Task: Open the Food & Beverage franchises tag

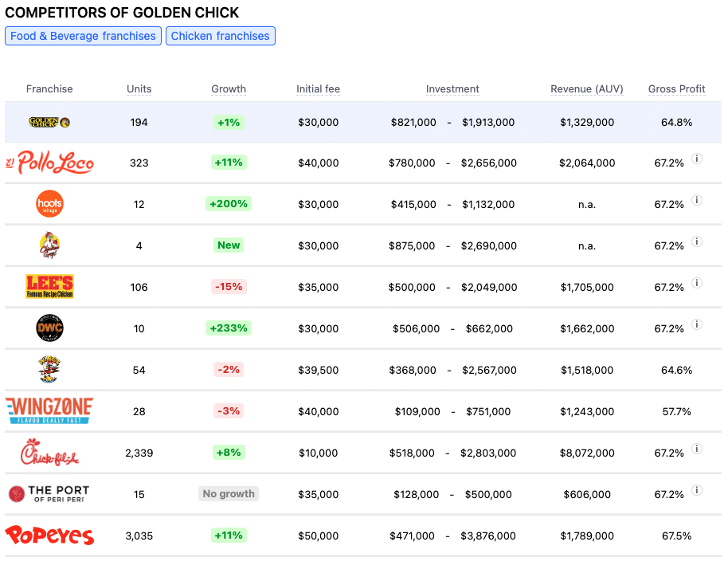Action: coord(83,36)
